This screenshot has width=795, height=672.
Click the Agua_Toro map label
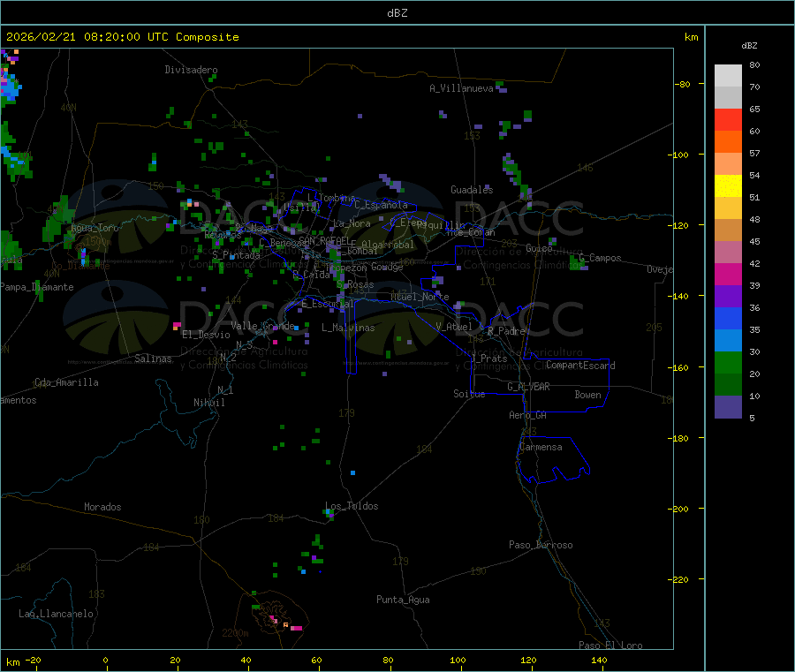pos(95,228)
